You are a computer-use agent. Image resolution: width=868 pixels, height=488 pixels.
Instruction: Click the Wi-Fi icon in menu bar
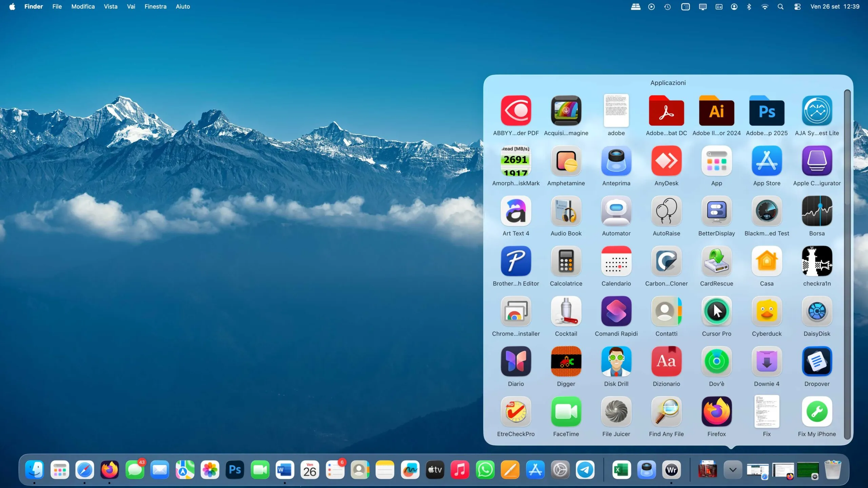(765, 6)
